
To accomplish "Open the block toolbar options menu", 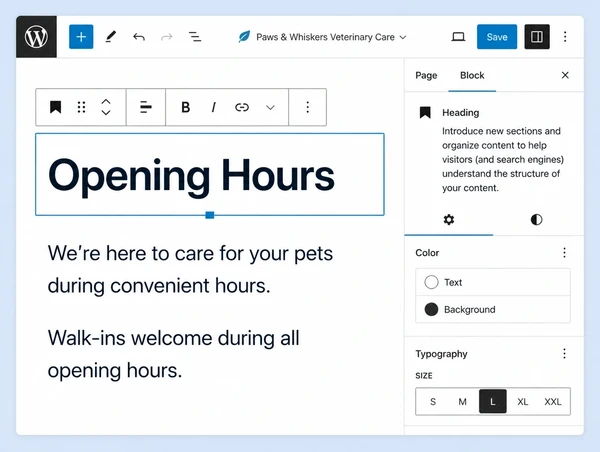I will 308,107.
